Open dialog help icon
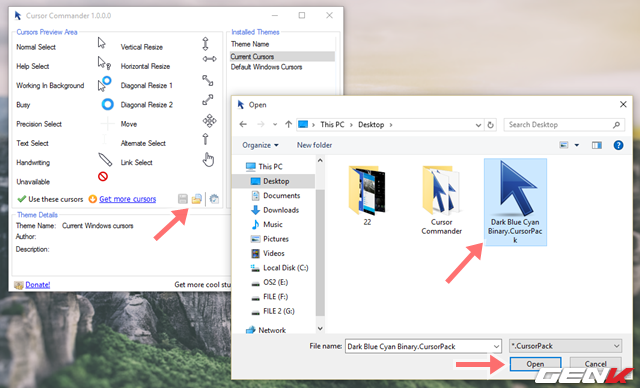Viewport: 640px width, 388px height. pyautogui.click(x=618, y=145)
